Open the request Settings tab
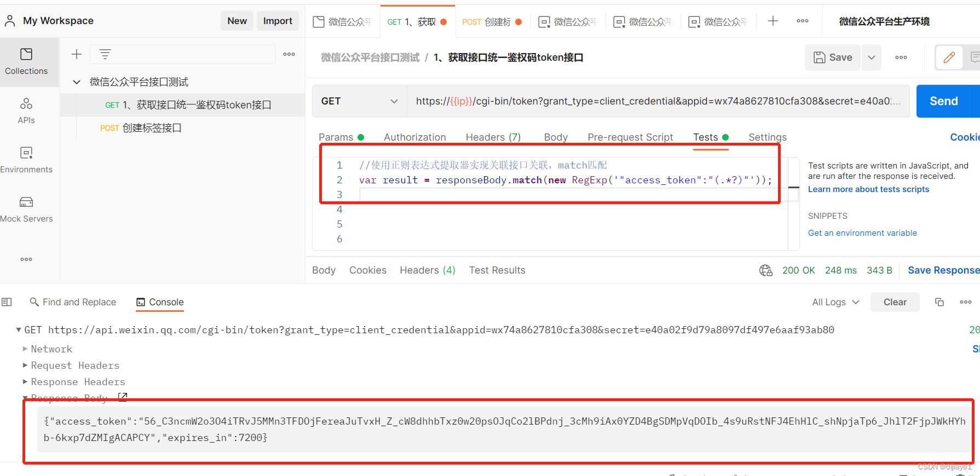The width and height of the screenshot is (980, 476). pos(768,137)
